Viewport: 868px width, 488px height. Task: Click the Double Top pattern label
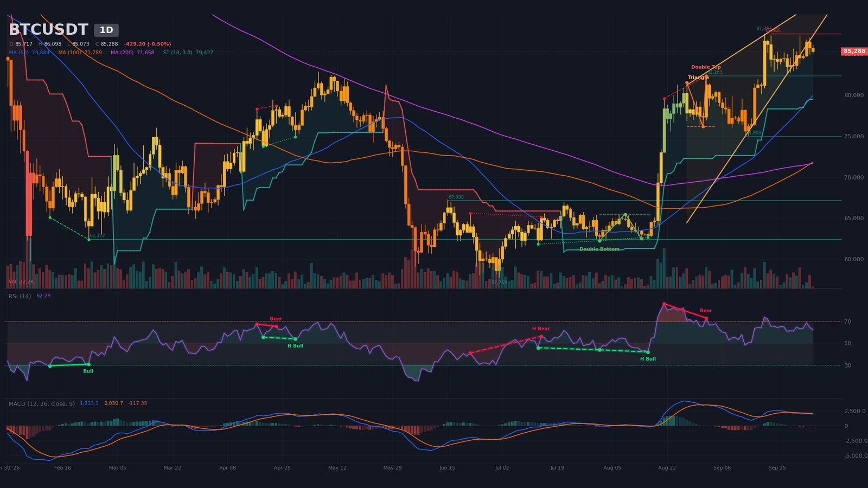(x=706, y=67)
